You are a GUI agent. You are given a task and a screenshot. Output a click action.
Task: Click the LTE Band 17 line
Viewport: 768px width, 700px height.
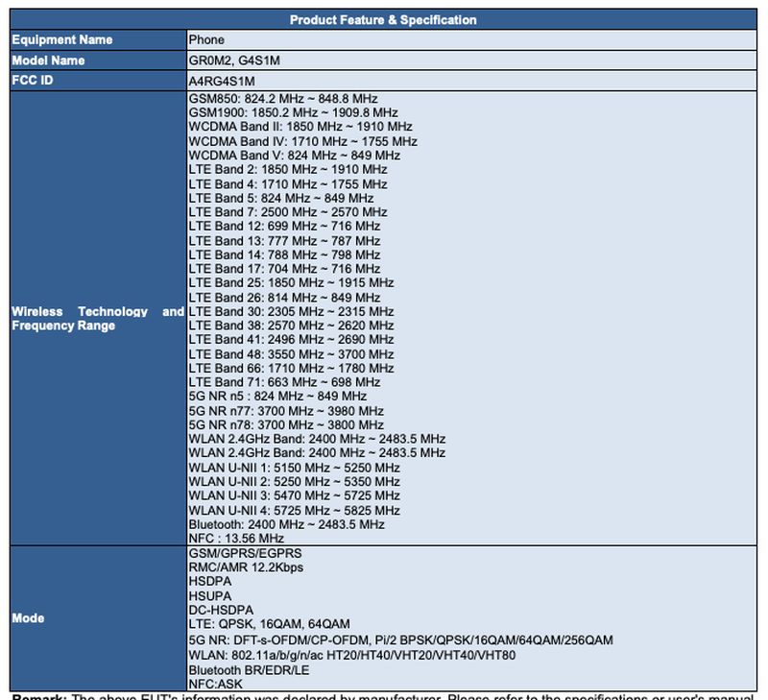pyautogui.click(x=284, y=269)
